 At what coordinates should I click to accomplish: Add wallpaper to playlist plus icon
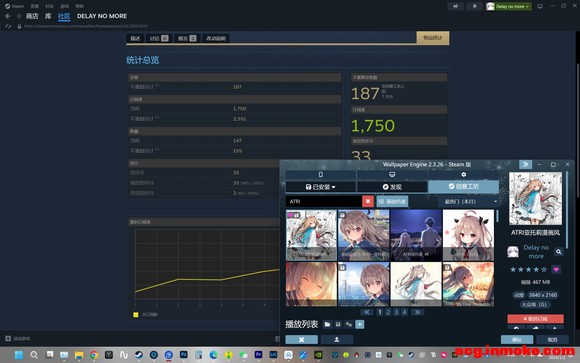coord(360,325)
